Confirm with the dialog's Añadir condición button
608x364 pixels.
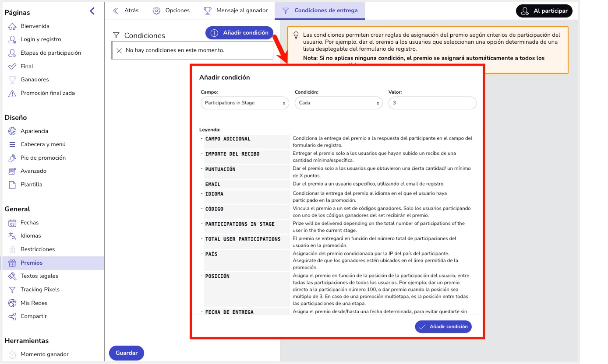[x=443, y=327]
